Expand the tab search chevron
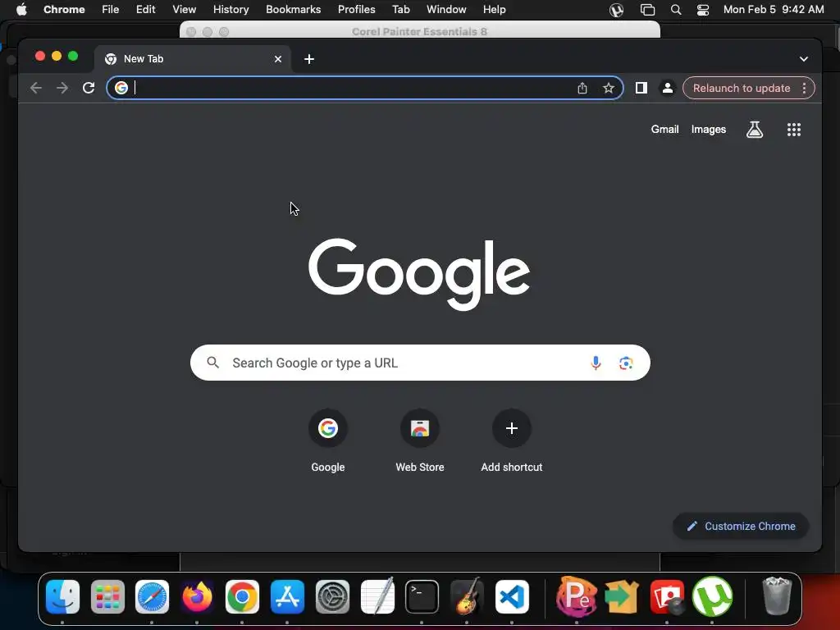 [804, 59]
